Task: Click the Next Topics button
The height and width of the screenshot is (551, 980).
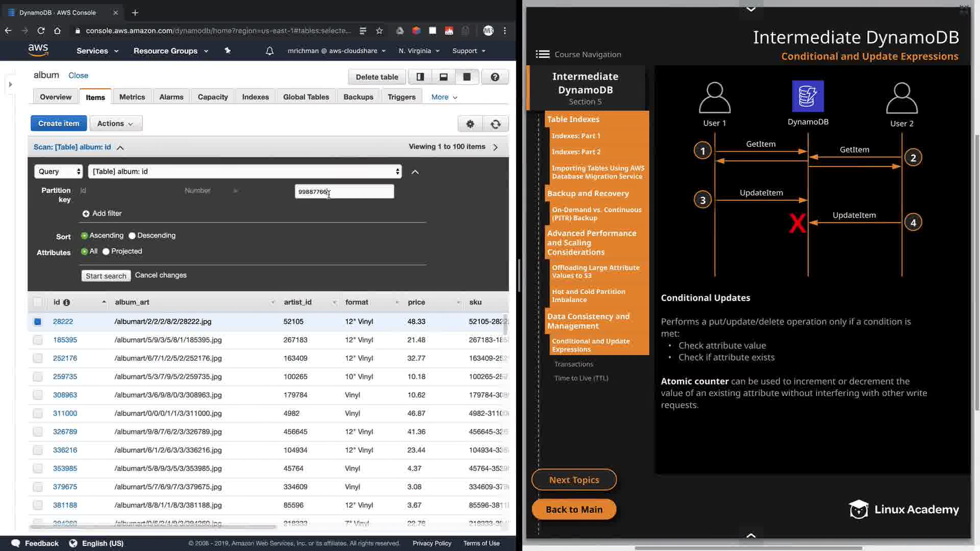Action: pyautogui.click(x=574, y=480)
